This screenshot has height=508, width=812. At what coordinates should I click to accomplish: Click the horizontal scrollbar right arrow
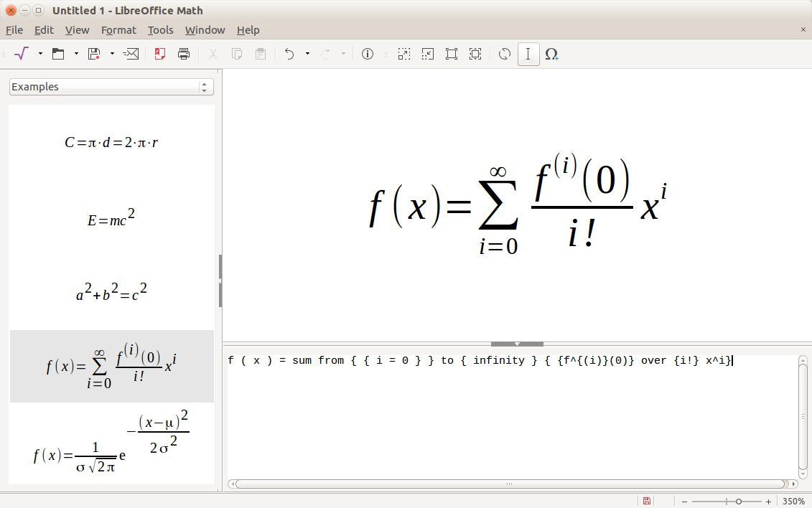(x=794, y=484)
